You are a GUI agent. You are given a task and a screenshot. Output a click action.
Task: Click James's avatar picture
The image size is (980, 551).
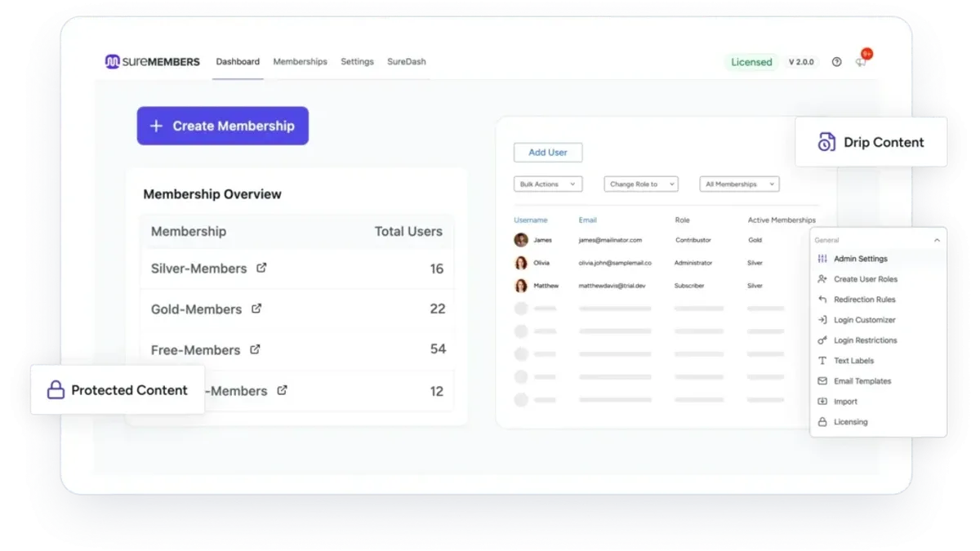521,240
